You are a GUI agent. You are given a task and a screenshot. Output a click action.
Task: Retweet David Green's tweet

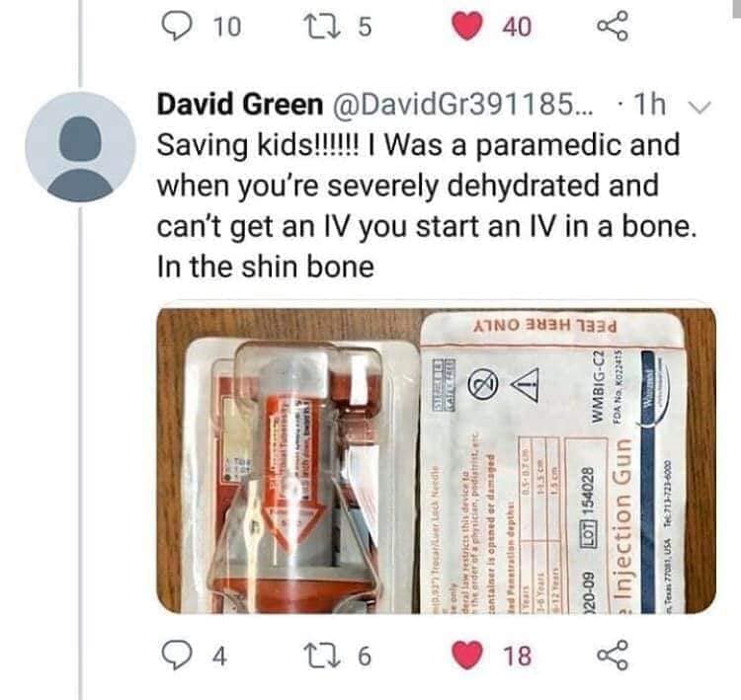coord(323,656)
